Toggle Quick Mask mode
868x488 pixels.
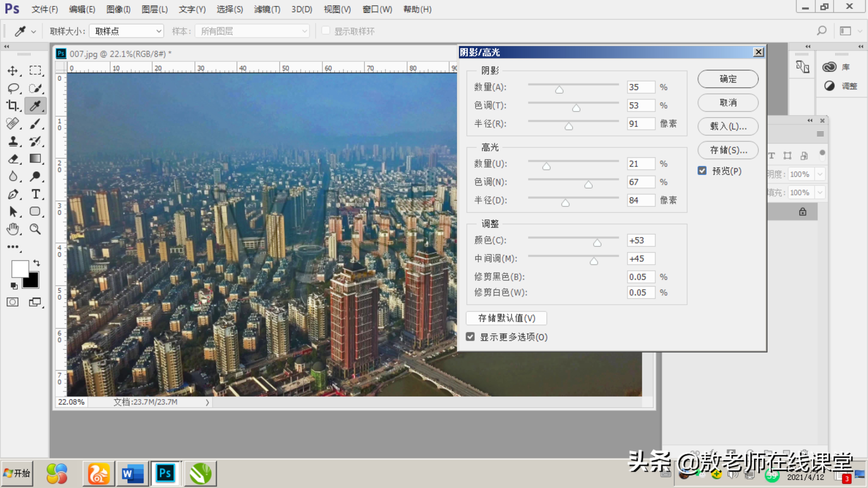(13, 302)
